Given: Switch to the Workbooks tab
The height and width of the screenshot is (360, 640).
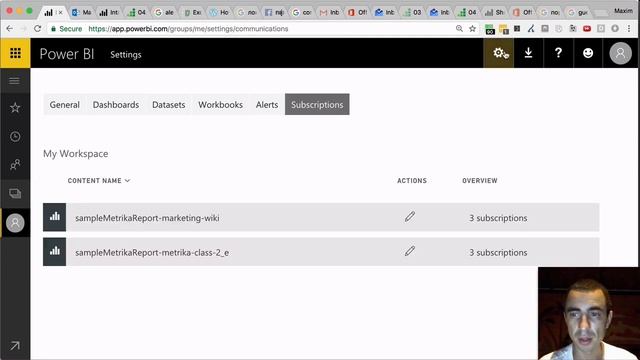Looking at the screenshot, I should [x=220, y=104].
